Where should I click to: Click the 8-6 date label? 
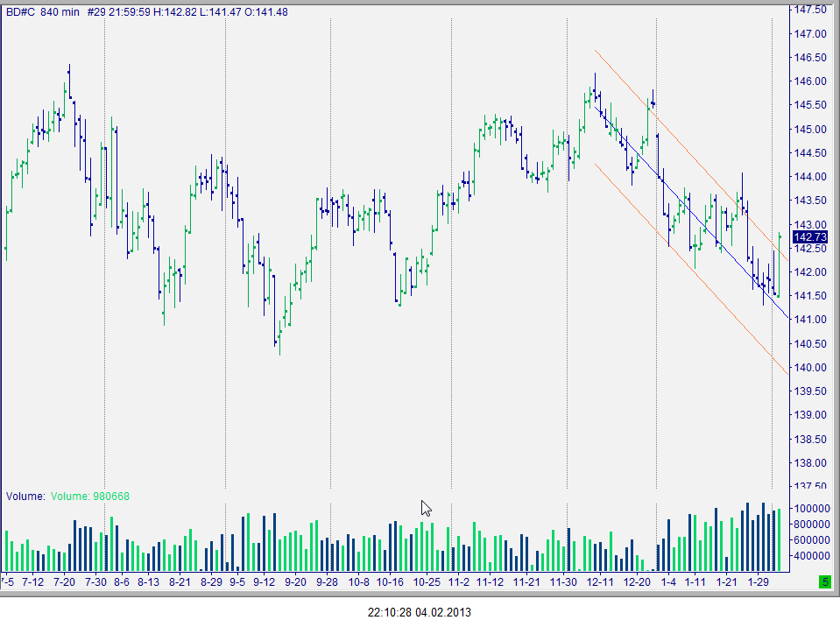pyautogui.click(x=122, y=582)
